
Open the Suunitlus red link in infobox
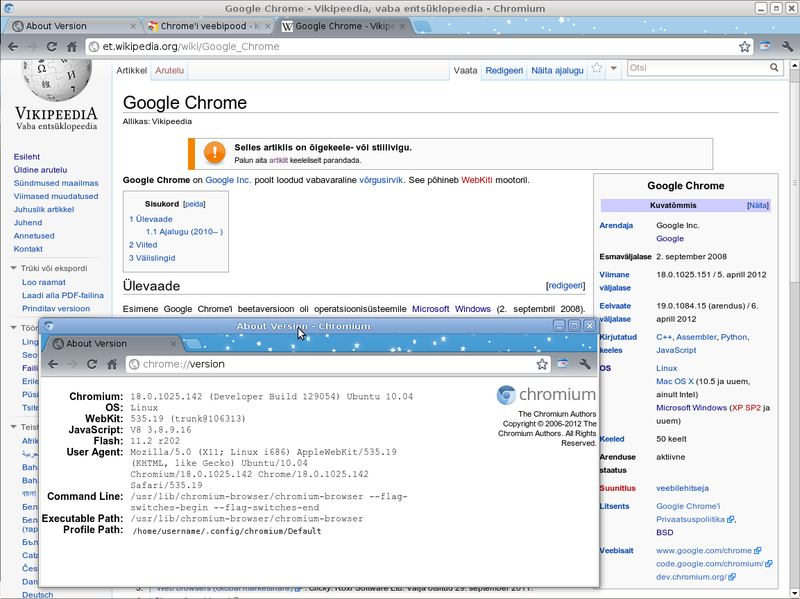pos(617,488)
